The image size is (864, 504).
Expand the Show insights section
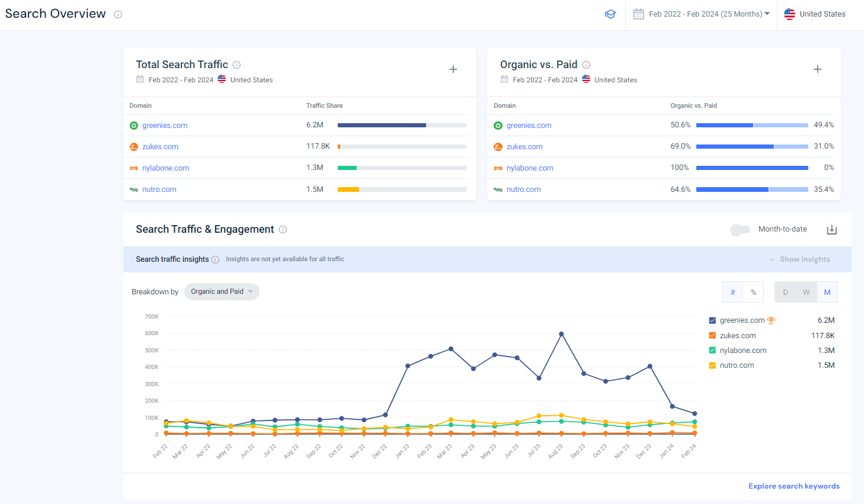[x=800, y=259]
